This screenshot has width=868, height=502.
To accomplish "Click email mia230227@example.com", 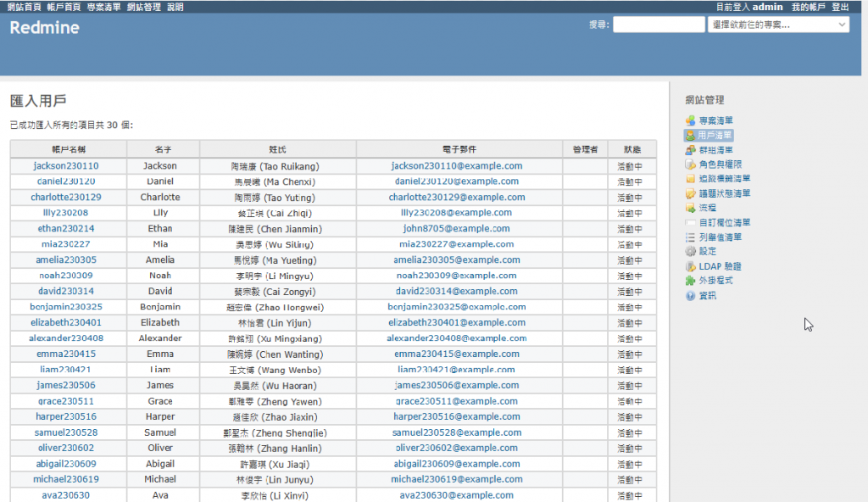I will point(457,244).
